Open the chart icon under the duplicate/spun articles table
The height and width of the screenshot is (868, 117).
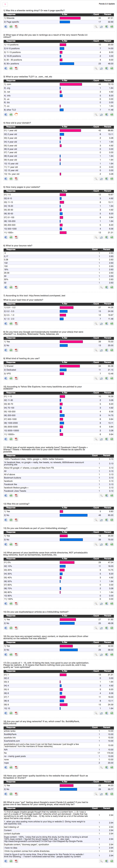101,628
